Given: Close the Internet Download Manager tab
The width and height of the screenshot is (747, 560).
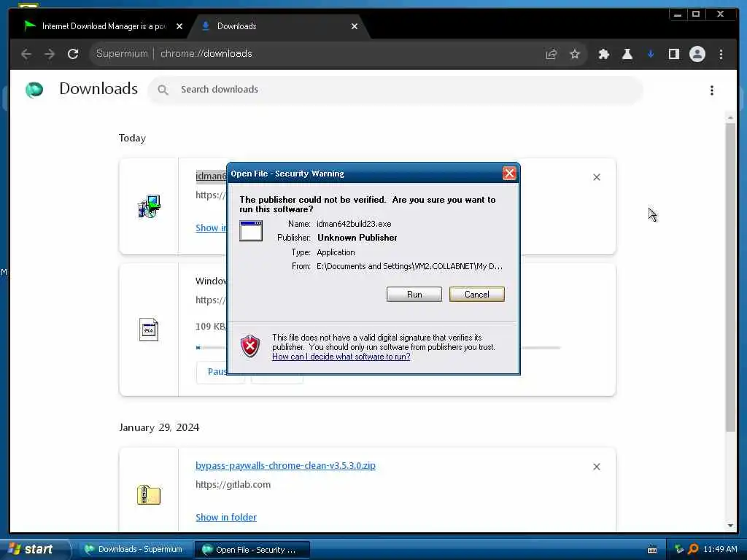Looking at the screenshot, I should tap(179, 26).
